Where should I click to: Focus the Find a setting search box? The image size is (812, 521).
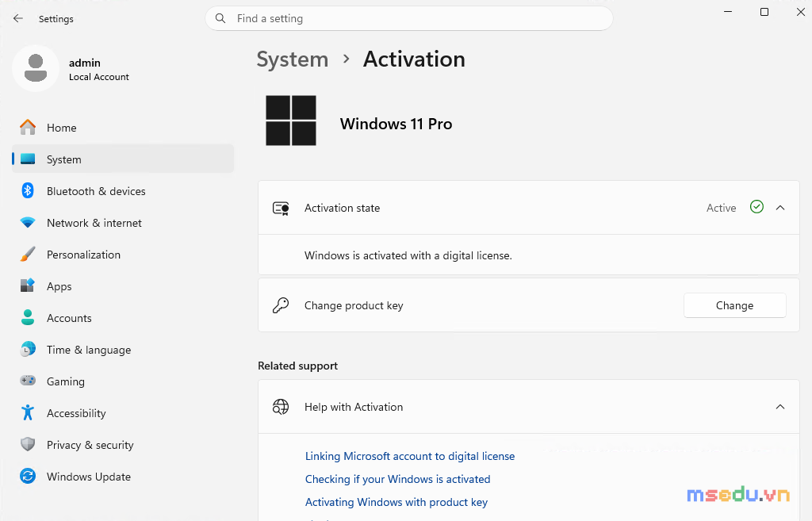pos(409,19)
